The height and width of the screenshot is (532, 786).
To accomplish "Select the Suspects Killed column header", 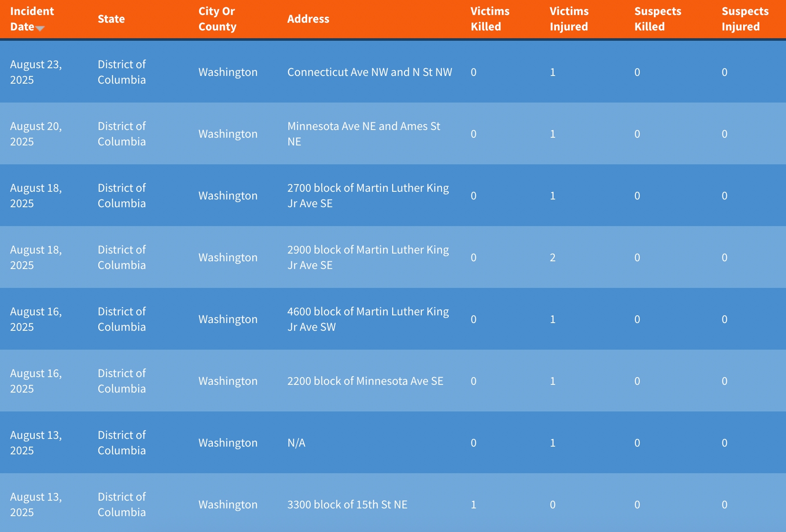I will [657, 19].
